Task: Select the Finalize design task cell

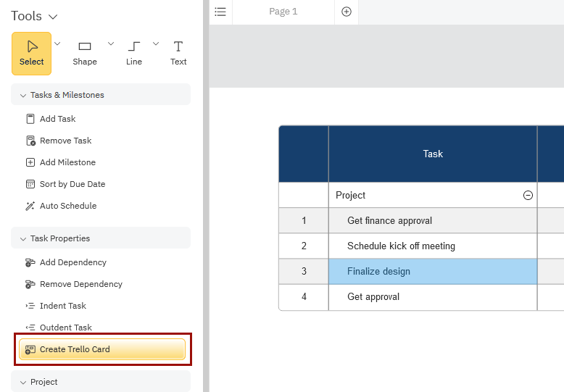Action: coord(433,272)
